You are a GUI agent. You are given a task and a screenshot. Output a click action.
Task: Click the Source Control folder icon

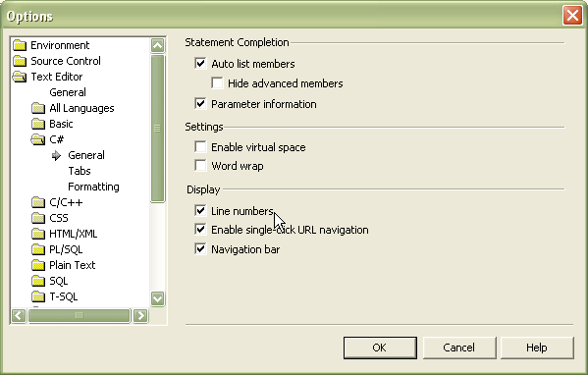pyautogui.click(x=20, y=61)
